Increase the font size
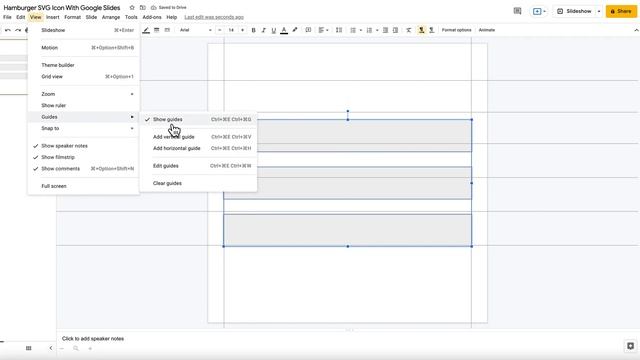Viewport: 640px width, 360px height. pos(242,30)
